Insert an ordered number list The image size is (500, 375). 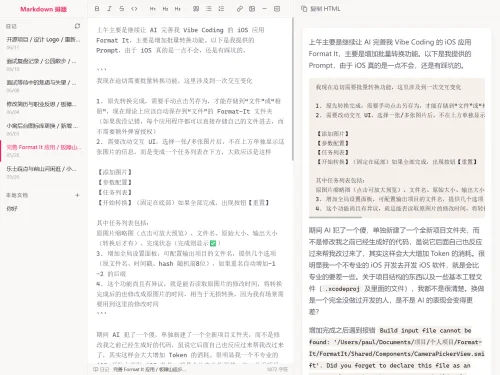[x=221, y=9]
